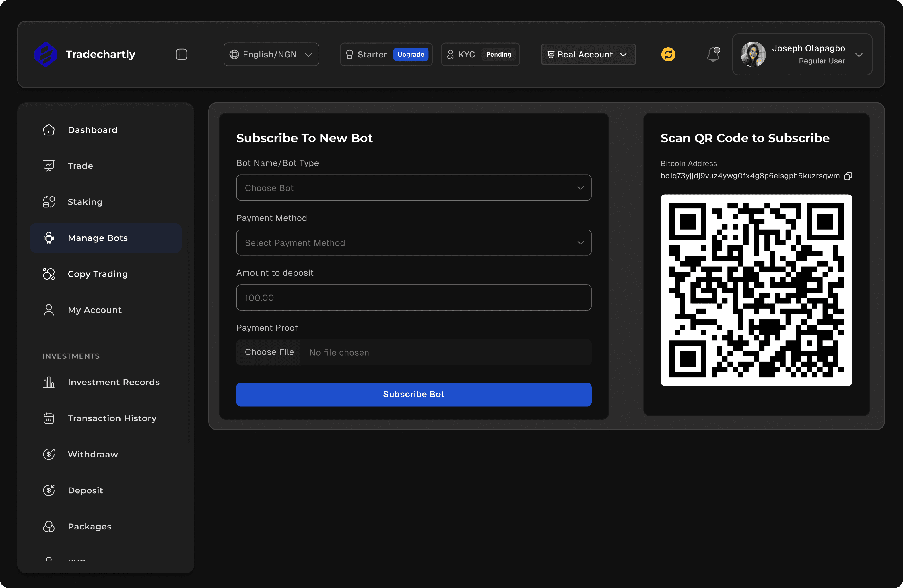Click the Staking sidebar icon
Screen dimensions: 903x588
coord(49,202)
